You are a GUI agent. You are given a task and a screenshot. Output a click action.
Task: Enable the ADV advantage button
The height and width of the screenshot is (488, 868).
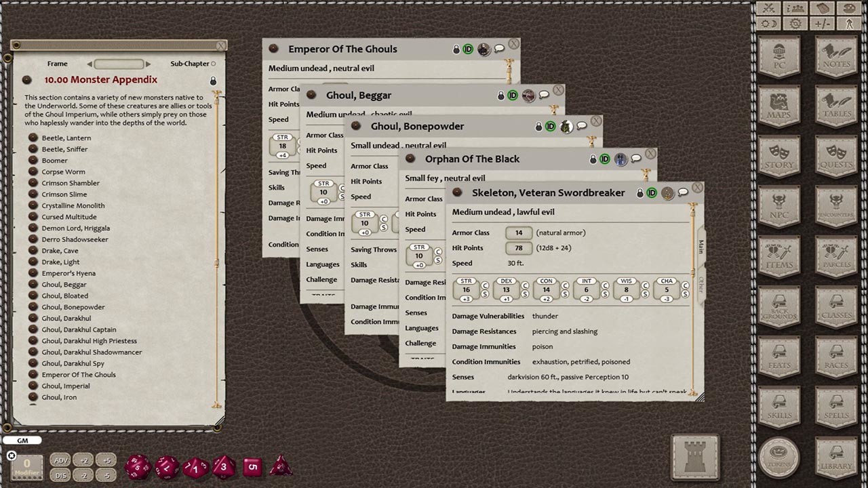tap(60, 460)
